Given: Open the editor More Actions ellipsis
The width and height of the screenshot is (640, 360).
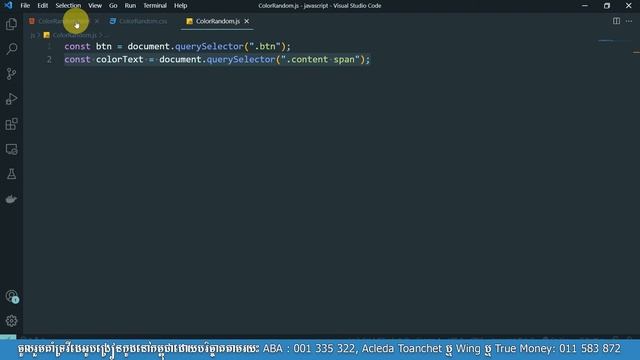Looking at the screenshot, I should 629,21.
